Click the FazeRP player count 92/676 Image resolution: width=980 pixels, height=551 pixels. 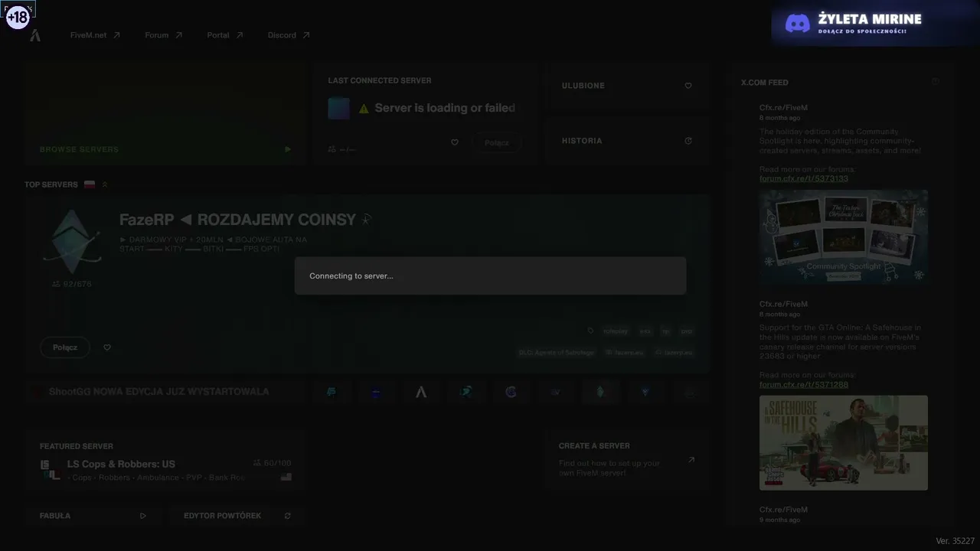(71, 284)
